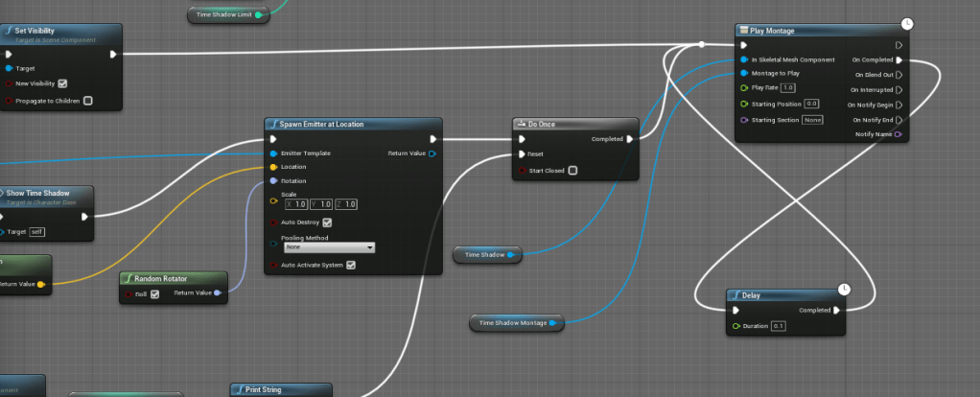Open the Pooling Method dropdown
This screenshot has width=980, height=397.
[329, 246]
